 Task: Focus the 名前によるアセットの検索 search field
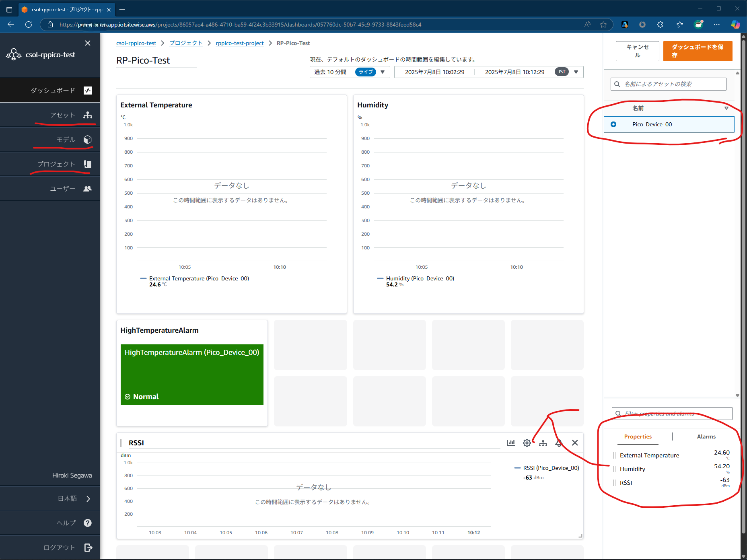668,84
